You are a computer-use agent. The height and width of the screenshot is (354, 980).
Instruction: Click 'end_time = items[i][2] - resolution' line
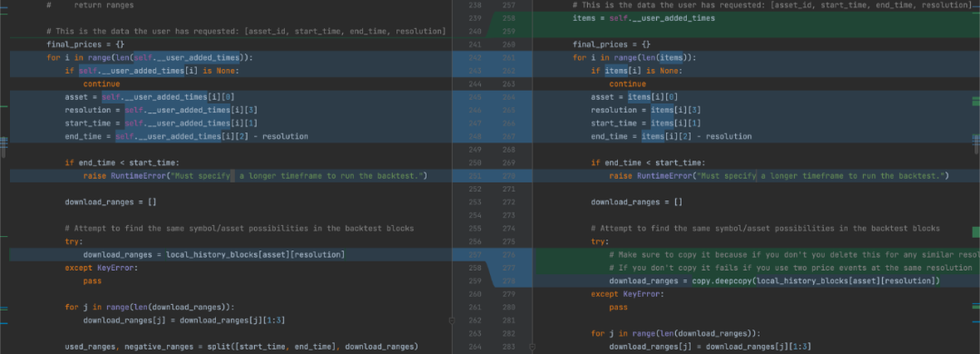click(671, 136)
